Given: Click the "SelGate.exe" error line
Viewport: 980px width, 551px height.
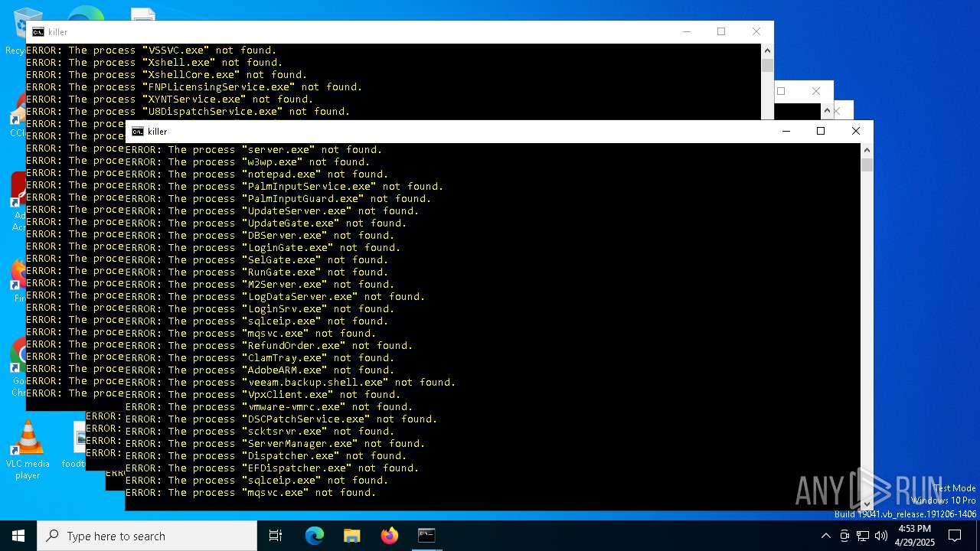Looking at the screenshot, I should pyautogui.click(x=257, y=260).
